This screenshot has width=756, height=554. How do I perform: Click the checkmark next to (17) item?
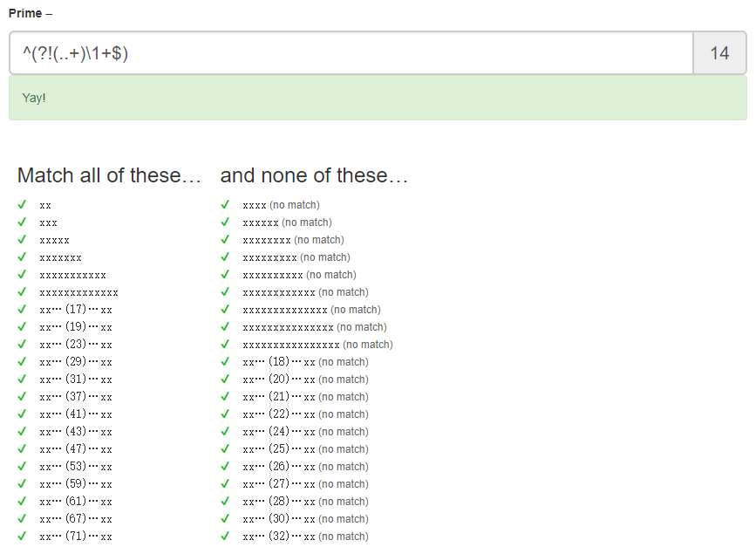point(22,310)
